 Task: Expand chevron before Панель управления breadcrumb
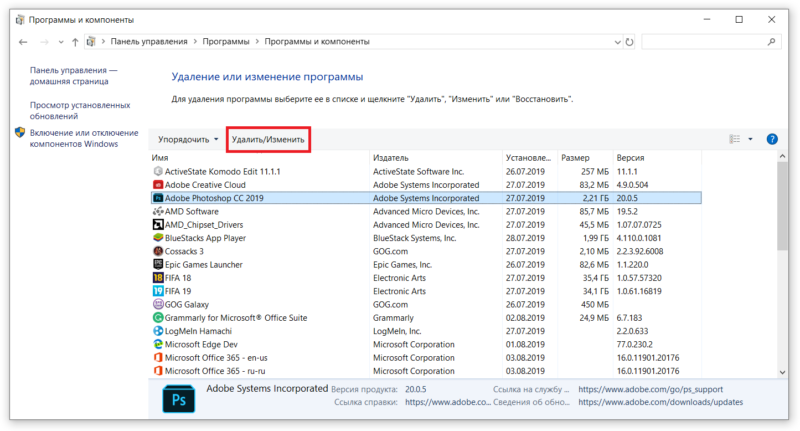pos(103,42)
